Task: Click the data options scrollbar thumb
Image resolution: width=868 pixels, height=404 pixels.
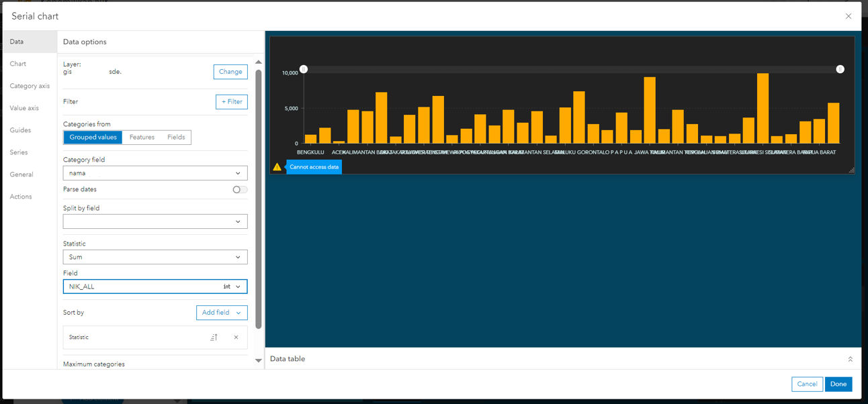Action: pos(259,199)
